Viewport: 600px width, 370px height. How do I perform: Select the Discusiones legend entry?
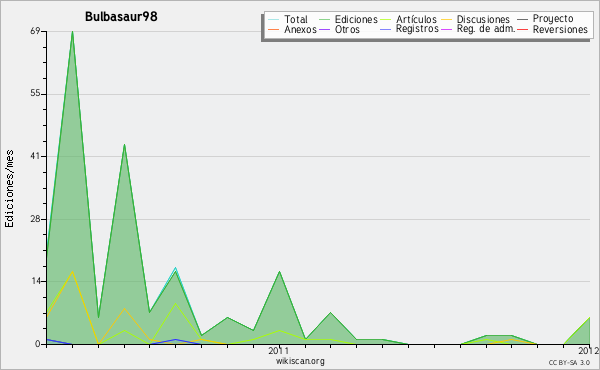(x=483, y=19)
